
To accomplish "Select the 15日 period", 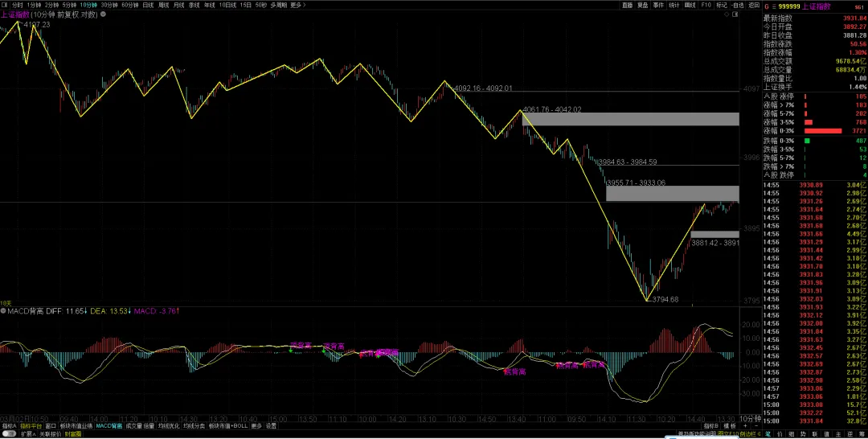I will pos(246,5).
